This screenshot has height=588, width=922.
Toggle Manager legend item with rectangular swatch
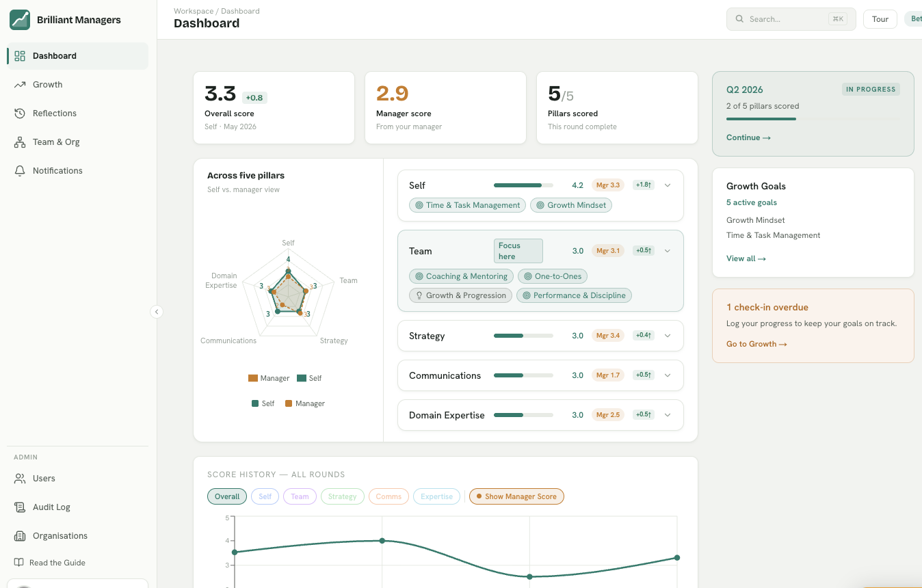(269, 378)
